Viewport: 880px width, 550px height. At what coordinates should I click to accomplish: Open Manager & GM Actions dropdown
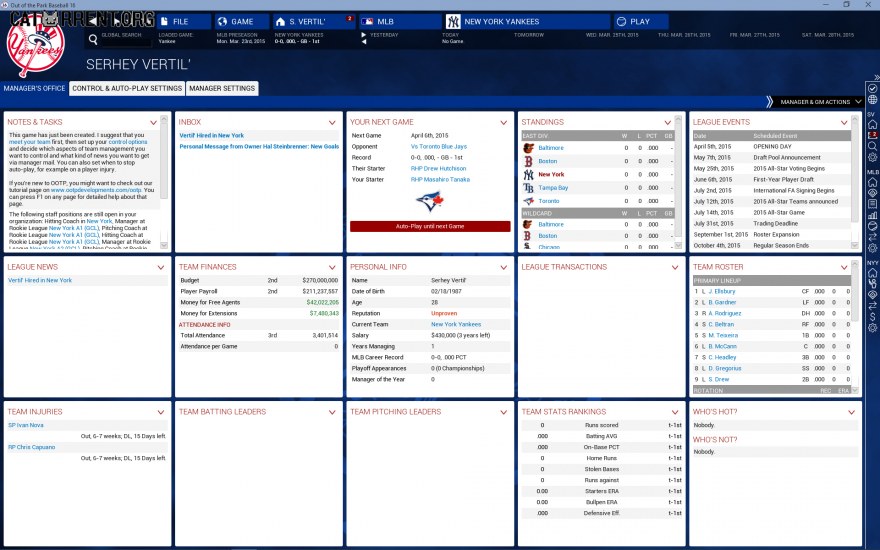(821, 102)
